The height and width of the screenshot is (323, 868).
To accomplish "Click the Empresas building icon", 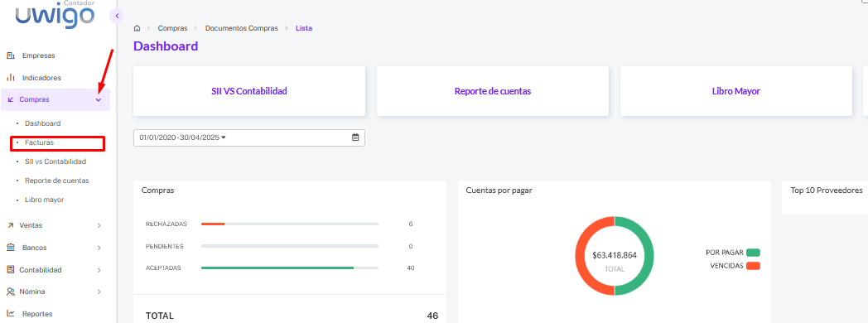I will (x=10, y=55).
